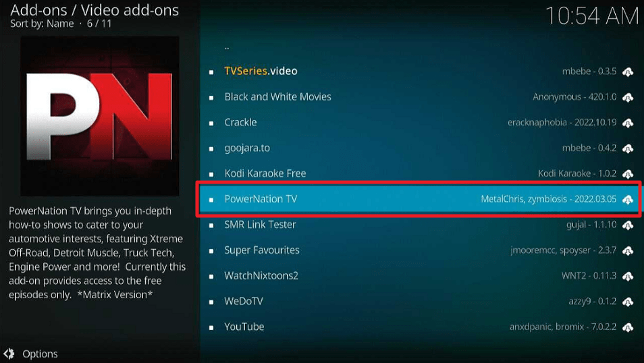Click the 'Add-ons / Video add-ons' header
The height and width of the screenshot is (363, 644).
95,10
